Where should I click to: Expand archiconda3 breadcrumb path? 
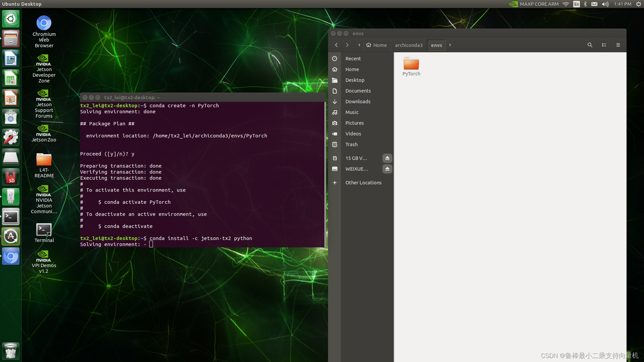click(407, 45)
